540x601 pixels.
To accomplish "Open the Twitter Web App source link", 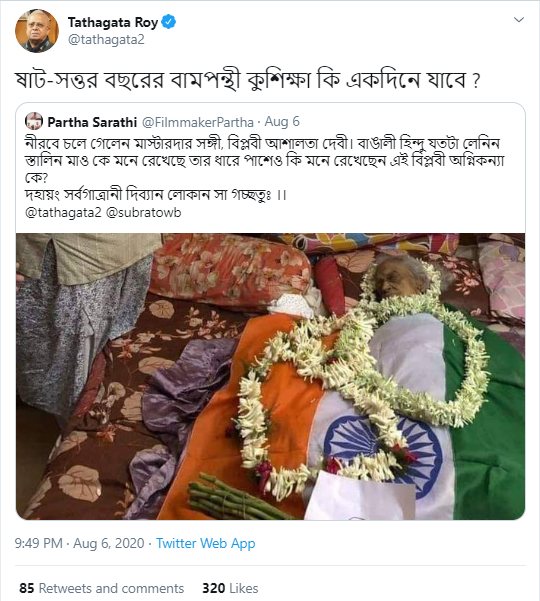I will click(x=205, y=544).
